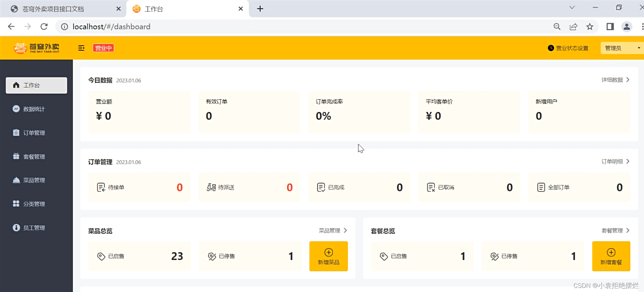Screen dimensions: 644x292
Task: Expand the 管理员 dropdown
Action: click(622, 48)
